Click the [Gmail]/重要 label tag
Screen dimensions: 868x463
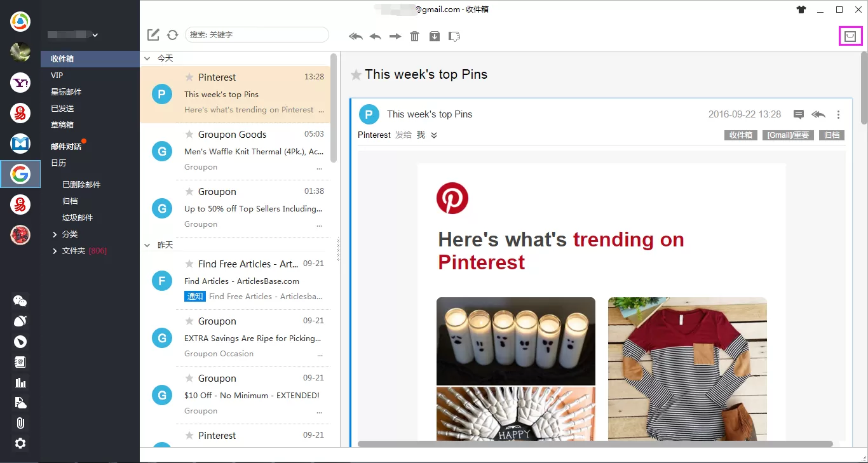click(788, 135)
